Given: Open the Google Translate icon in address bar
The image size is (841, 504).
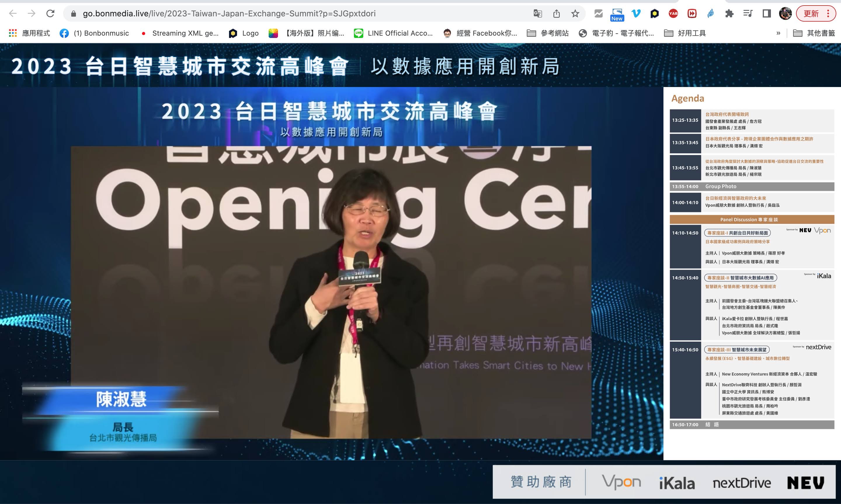Looking at the screenshot, I should click(538, 14).
